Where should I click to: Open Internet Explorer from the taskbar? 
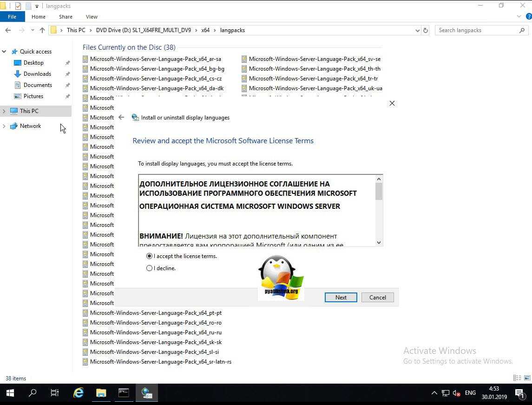coord(79,393)
